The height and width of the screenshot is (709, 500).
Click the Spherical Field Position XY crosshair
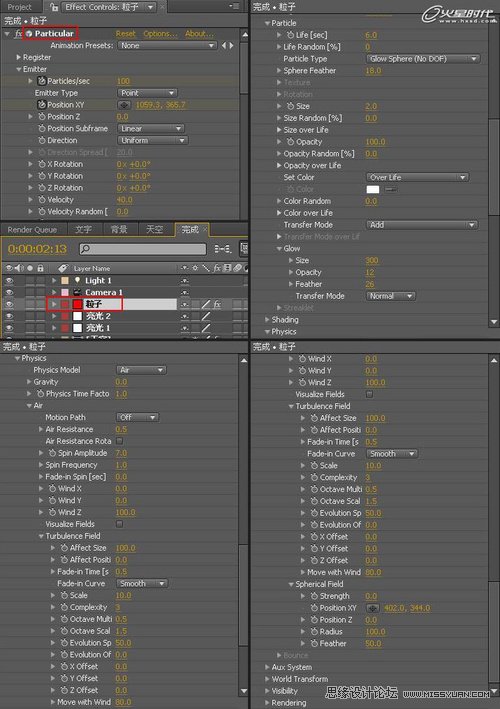[x=373, y=608]
